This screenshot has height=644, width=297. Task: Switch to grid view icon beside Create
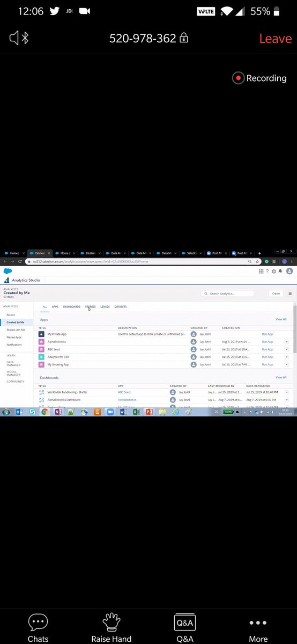(x=290, y=294)
